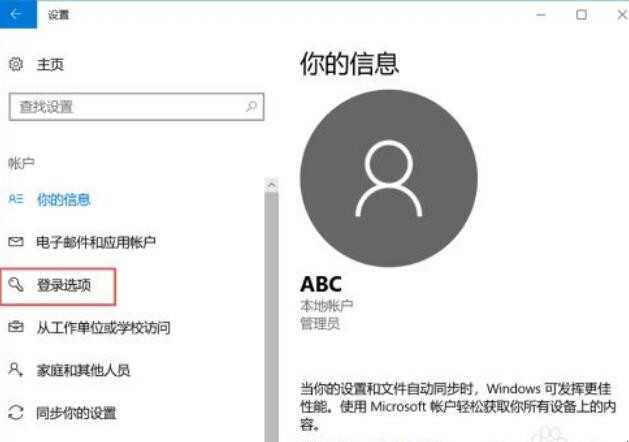Click the Home gear icon
This screenshot has height=442, width=629.
point(16,64)
